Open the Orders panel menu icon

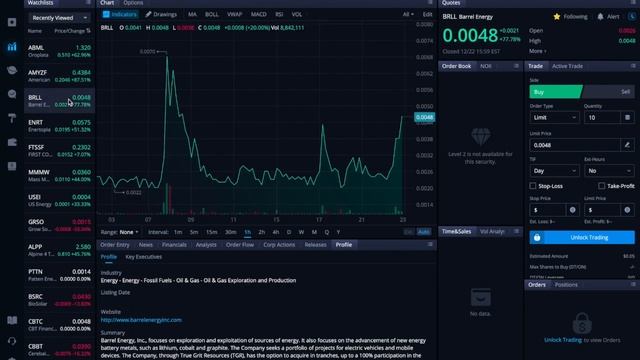click(x=633, y=284)
